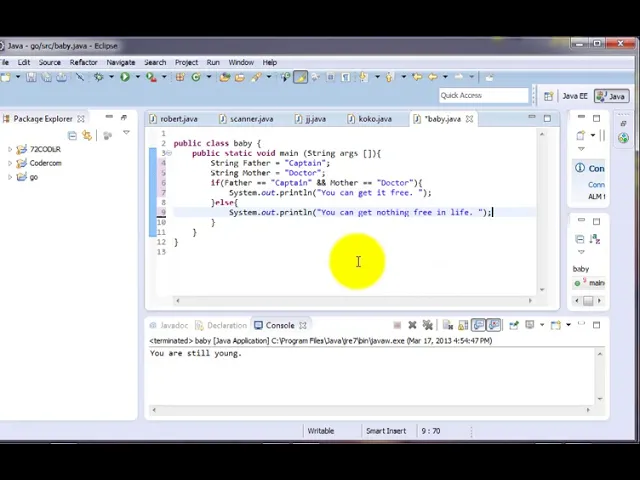
Task: Click the Display Selected Console icon
Action: tap(530, 325)
